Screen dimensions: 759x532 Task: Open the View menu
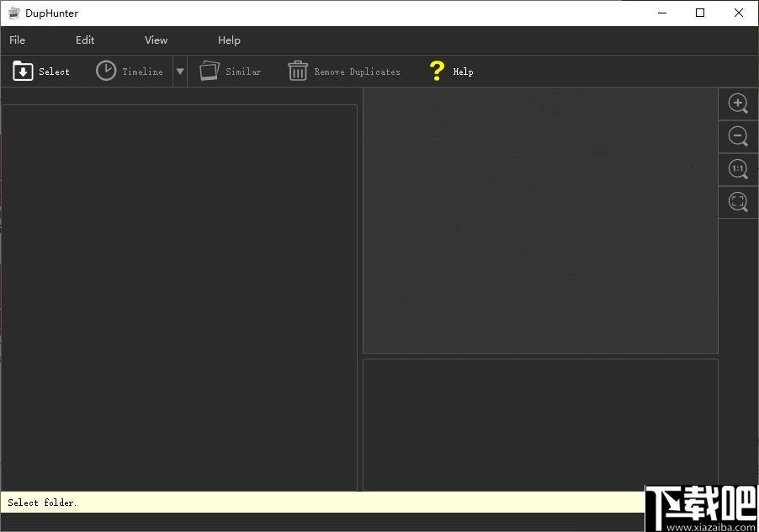tap(156, 40)
